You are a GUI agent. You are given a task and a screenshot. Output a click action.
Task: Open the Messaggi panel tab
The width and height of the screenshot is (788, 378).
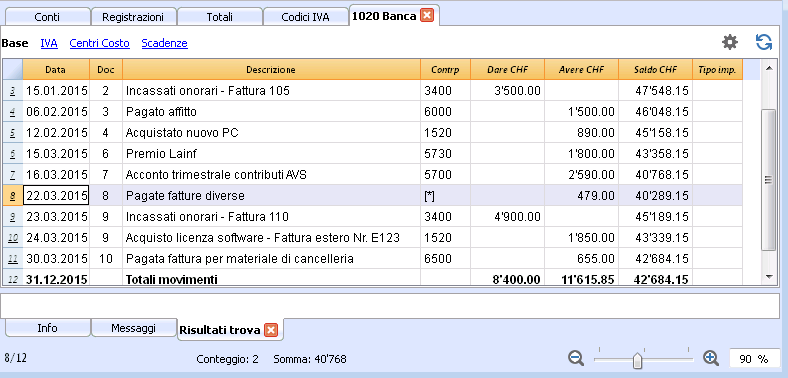[x=134, y=328]
